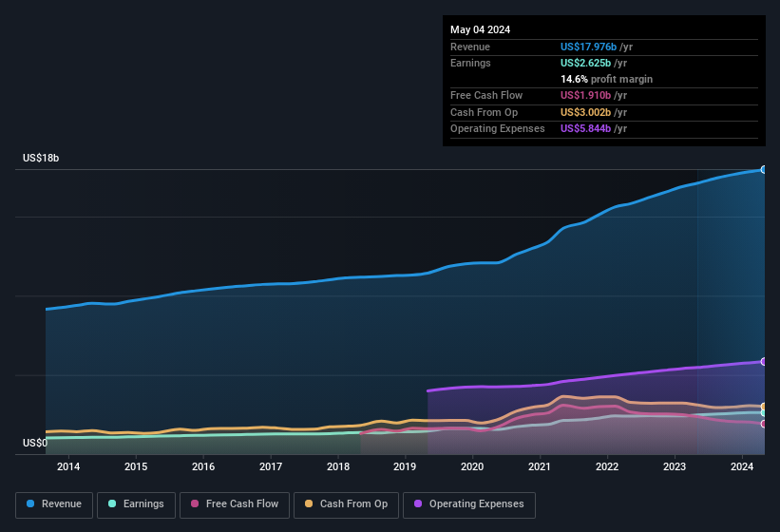Click the 2020 x-axis label
The width and height of the screenshot is (780, 532).
(472, 466)
